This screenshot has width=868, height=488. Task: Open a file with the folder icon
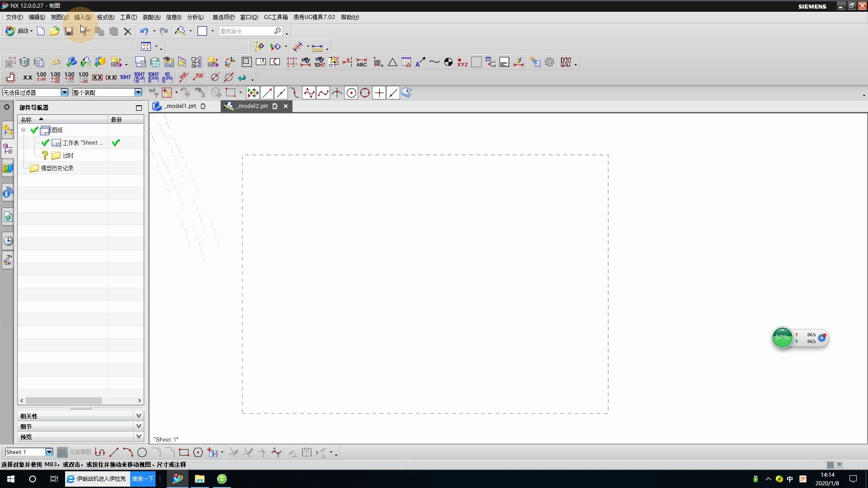(x=55, y=31)
